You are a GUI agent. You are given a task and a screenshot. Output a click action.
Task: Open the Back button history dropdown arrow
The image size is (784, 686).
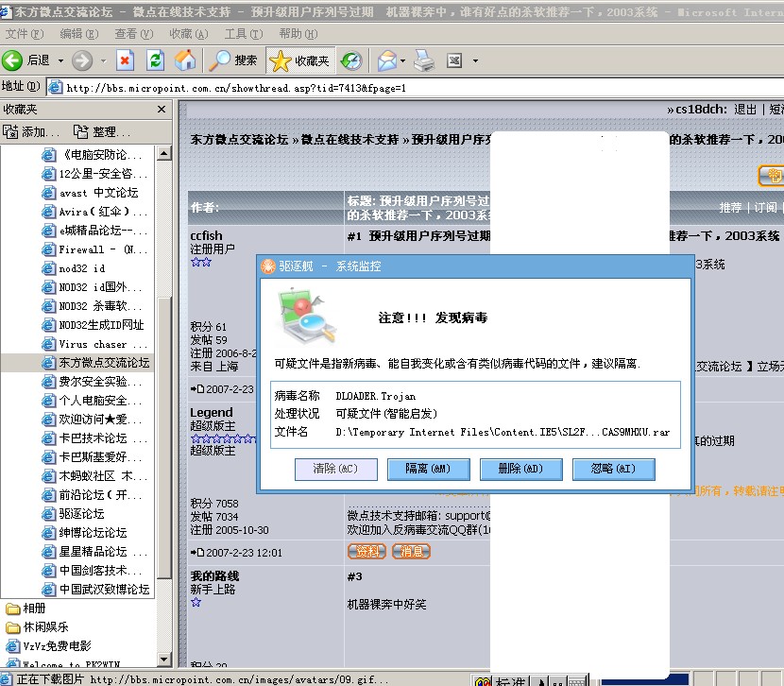tap(60, 61)
